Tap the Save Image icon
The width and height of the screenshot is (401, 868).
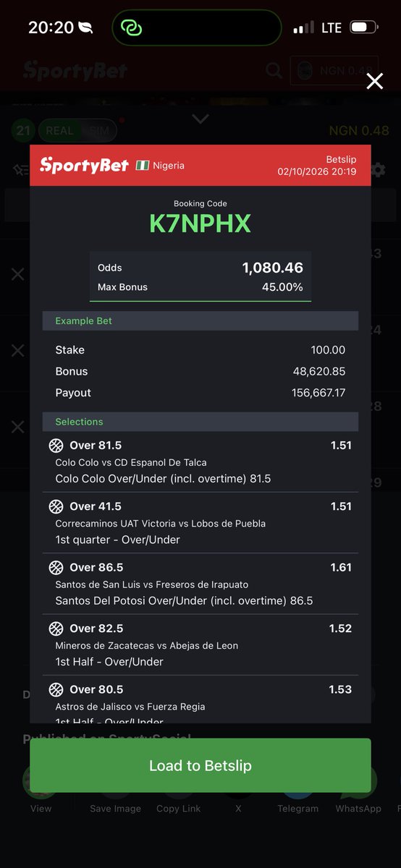click(115, 781)
